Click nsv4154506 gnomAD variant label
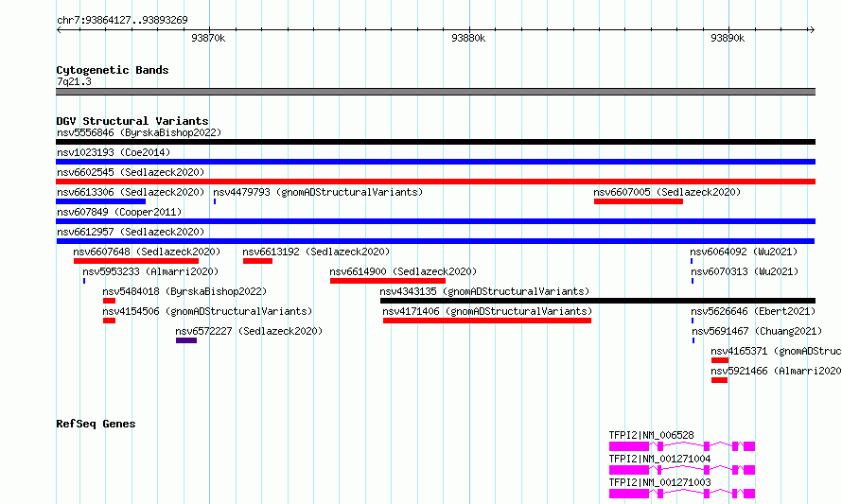 [207, 311]
